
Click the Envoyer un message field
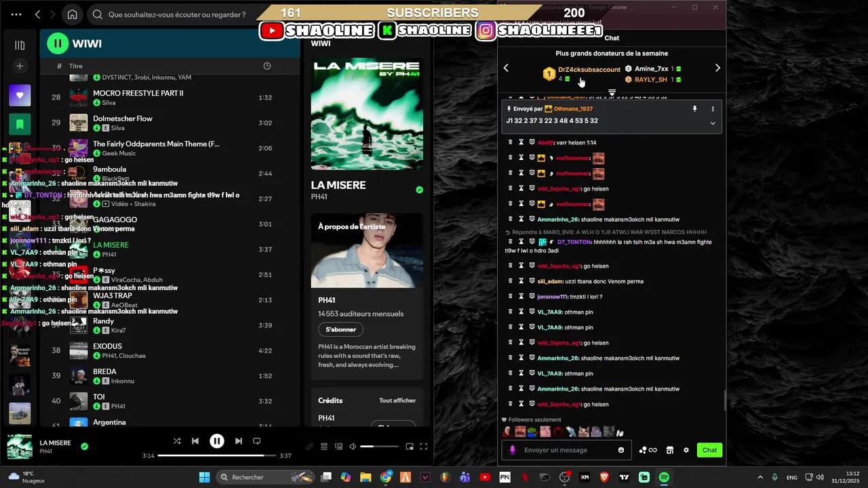click(x=567, y=450)
